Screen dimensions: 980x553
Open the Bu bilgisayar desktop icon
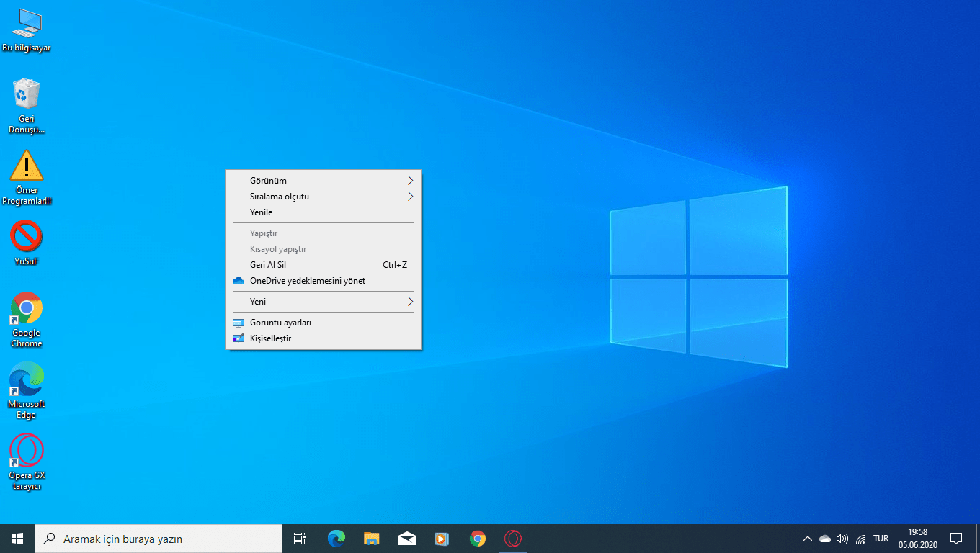tap(26, 25)
